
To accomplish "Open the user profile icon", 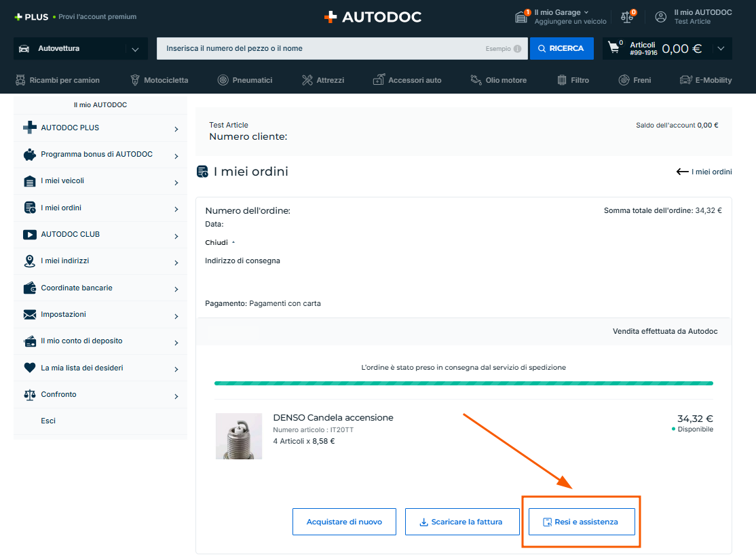I will pyautogui.click(x=660, y=17).
